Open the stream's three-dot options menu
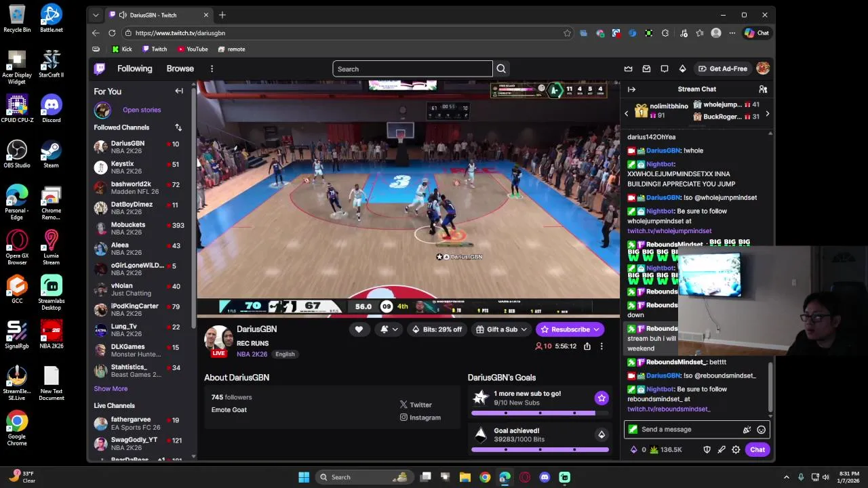The width and height of the screenshot is (868, 488). pyautogui.click(x=601, y=346)
